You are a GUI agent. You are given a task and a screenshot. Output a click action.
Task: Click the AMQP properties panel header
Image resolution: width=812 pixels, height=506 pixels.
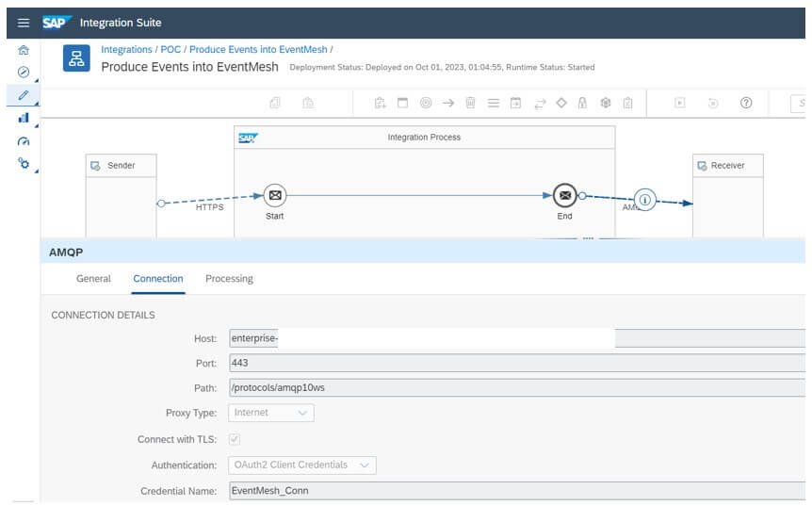click(423, 253)
